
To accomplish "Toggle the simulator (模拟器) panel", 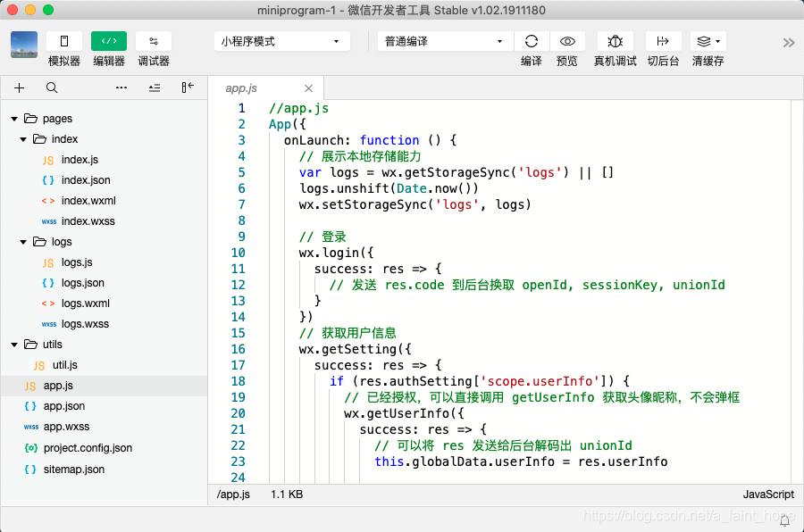I will pyautogui.click(x=64, y=41).
